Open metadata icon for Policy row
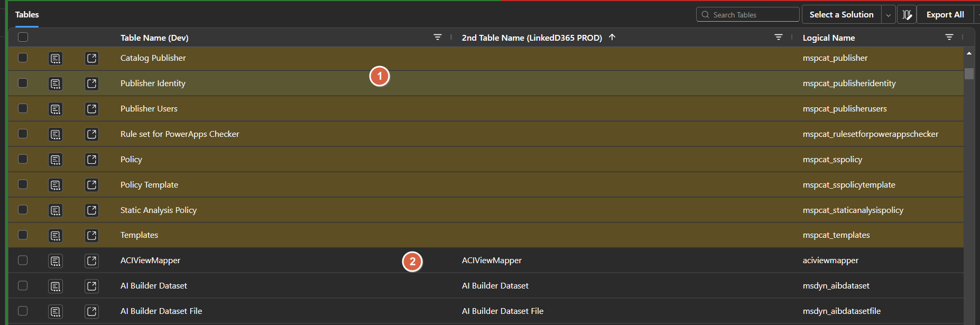 (x=56, y=160)
